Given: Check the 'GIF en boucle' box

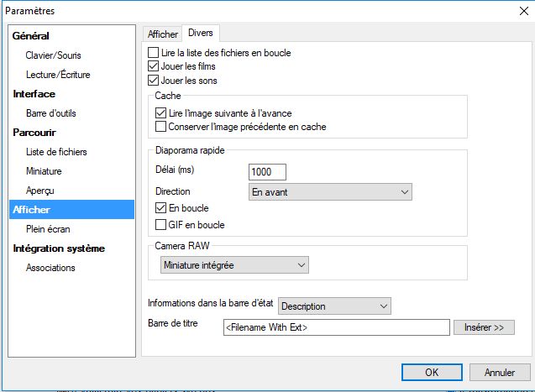Looking at the screenshot, I should pyautogui.click(x=161, y=225).
